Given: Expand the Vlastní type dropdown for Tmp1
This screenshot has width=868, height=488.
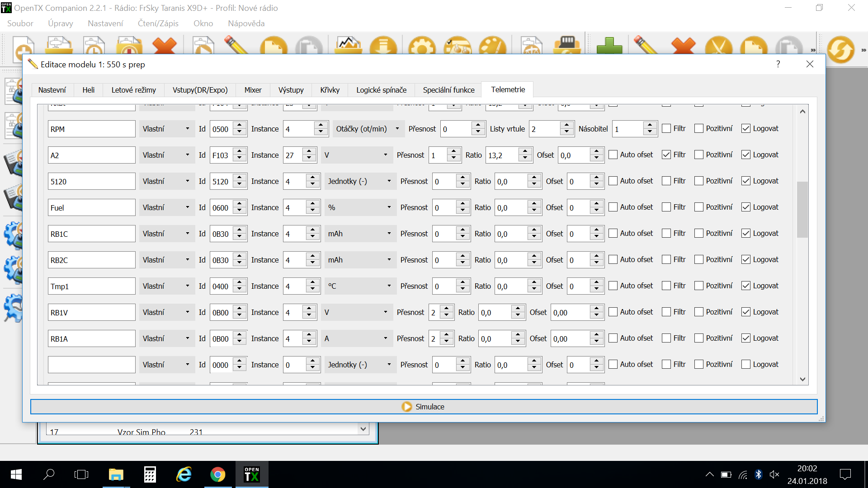Looking at the screenshot, I should pyautogui.click(x=166, y=286).
